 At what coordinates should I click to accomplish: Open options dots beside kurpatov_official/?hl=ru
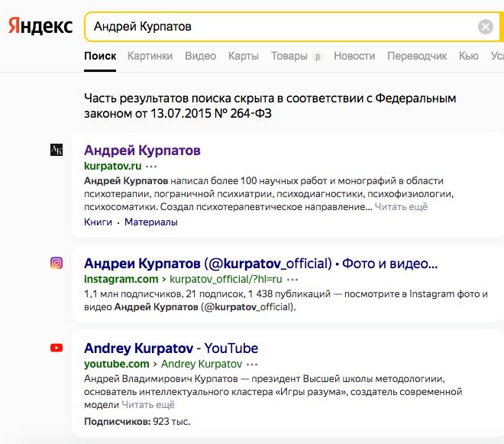294,280
